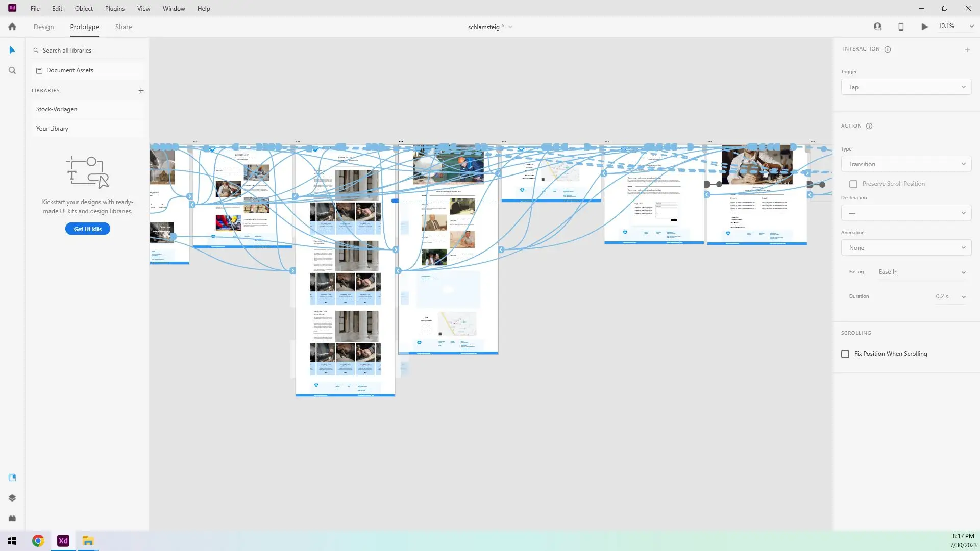Open the Libraries panel icon
This screenshot has height=551, width=980.
pos(12,478)
